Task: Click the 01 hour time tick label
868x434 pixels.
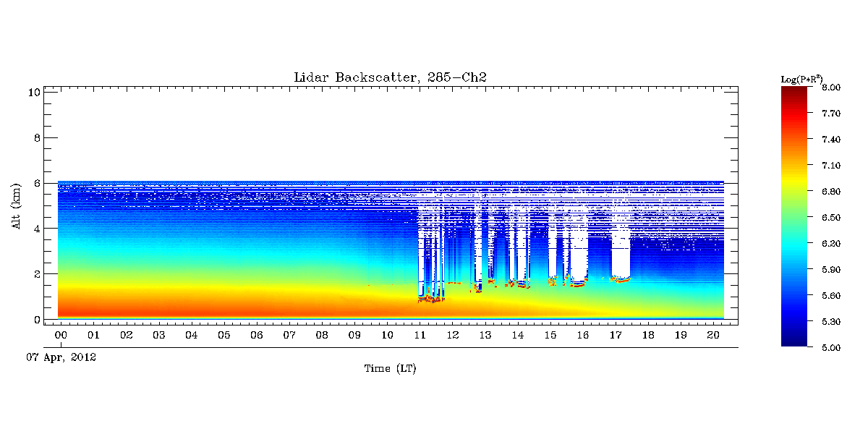Action: (93, 336)
